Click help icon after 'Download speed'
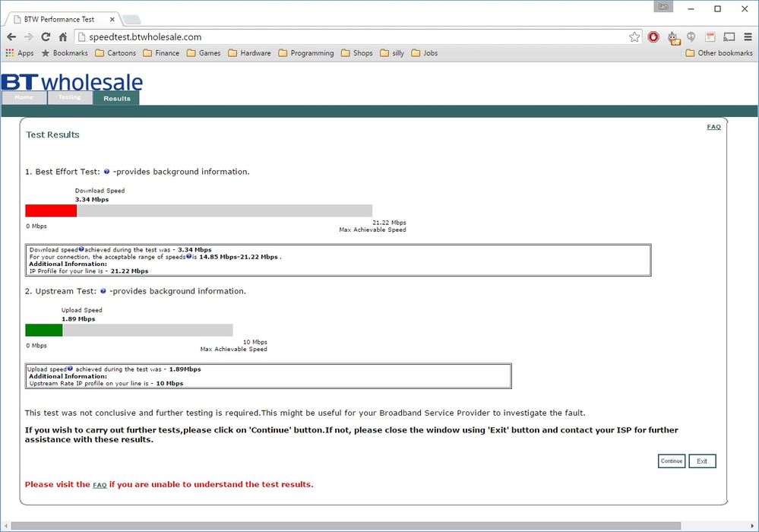The height and width of the screenshot is (532, 759). tap(81, 249)
